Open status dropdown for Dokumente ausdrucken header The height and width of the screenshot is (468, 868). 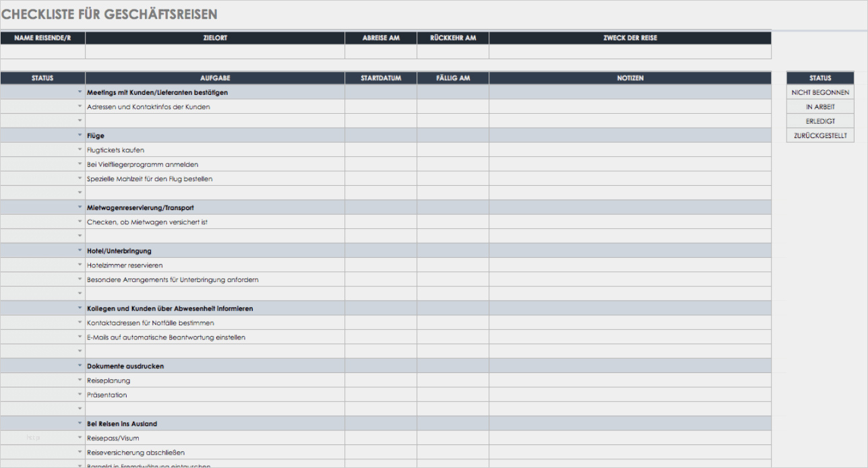80,366
